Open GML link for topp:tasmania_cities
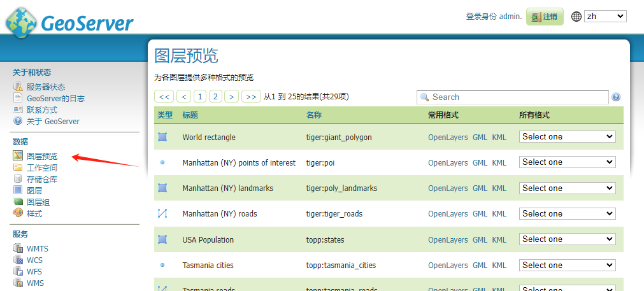Viewport: 644px width, 291px height. coord(480,266)
